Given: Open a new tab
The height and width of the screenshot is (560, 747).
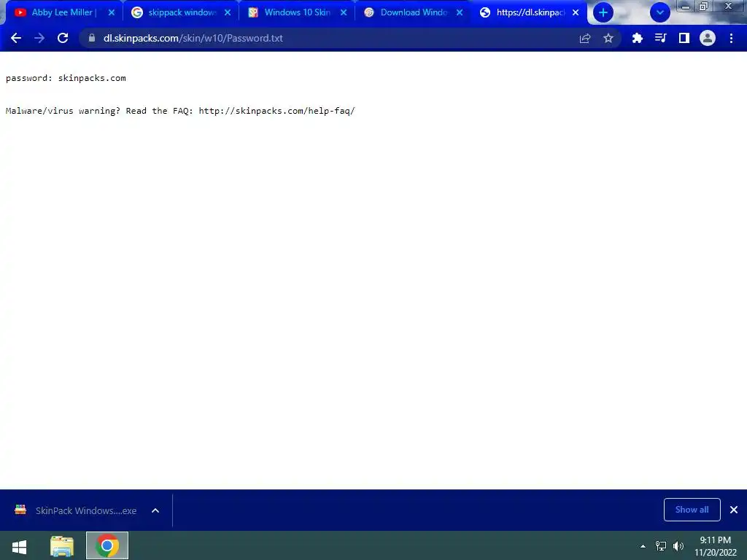Looking at the screenshot, I should (603, 12).
